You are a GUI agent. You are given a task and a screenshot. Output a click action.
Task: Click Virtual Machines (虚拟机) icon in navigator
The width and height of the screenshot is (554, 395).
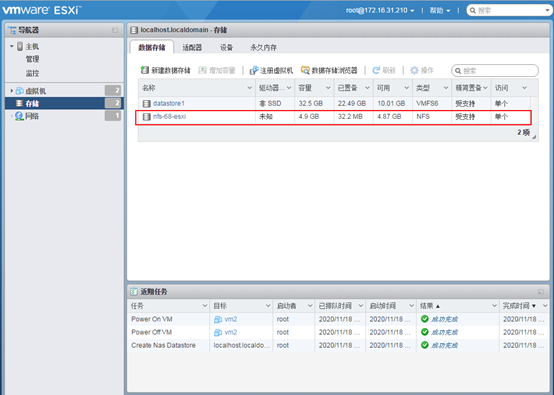click(20, 91)
